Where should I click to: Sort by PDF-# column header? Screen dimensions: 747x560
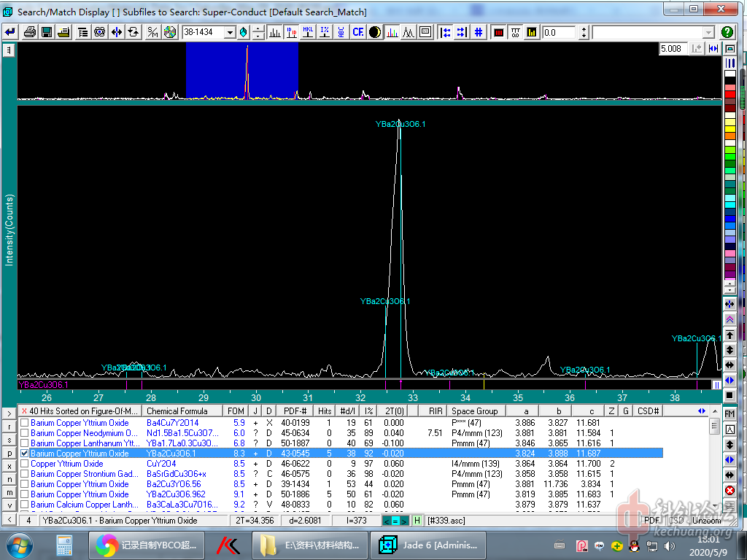295,411
